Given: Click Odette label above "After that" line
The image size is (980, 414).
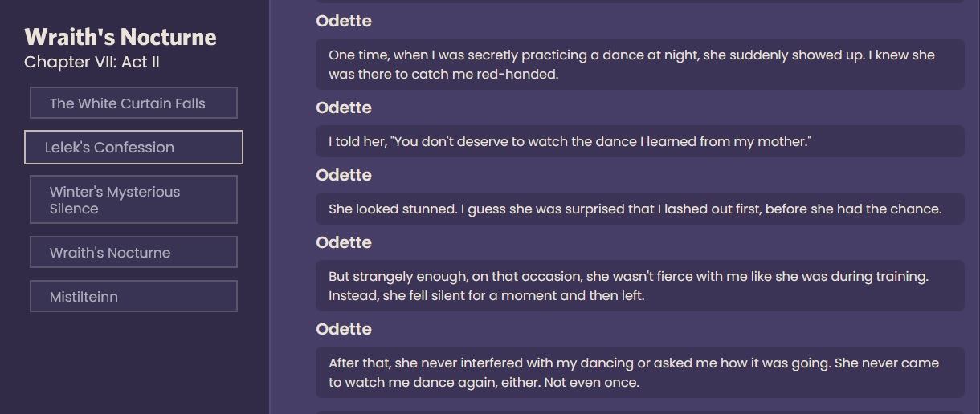Looking at the screenshot, I should coord(344,329).
